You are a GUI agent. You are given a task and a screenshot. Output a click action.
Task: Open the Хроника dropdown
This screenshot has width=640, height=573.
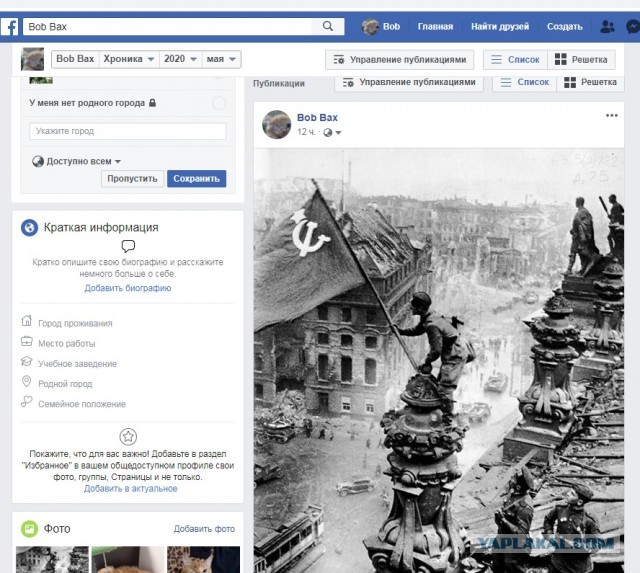[x=129, y=59]
